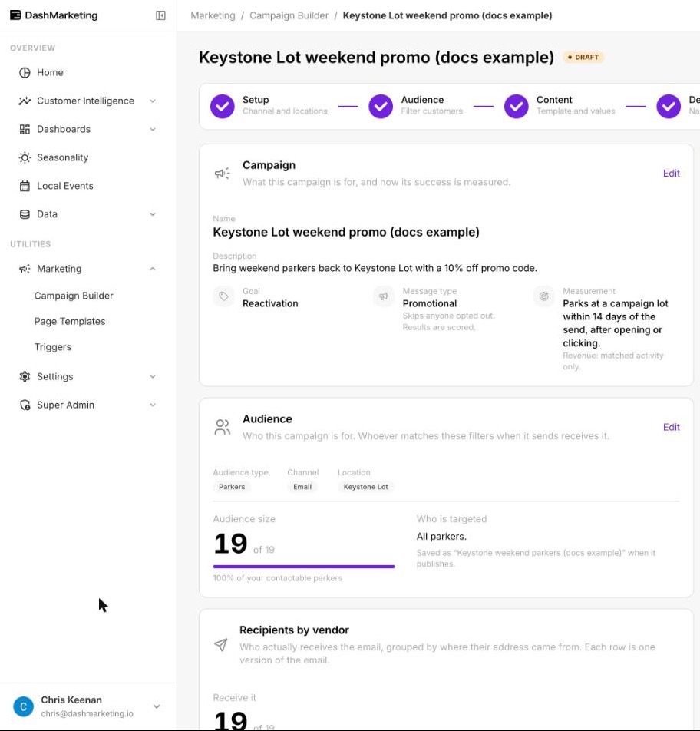Click the Audience step checkmark circle
Screen dimensions: 700x731
click(x=381, y=106)
